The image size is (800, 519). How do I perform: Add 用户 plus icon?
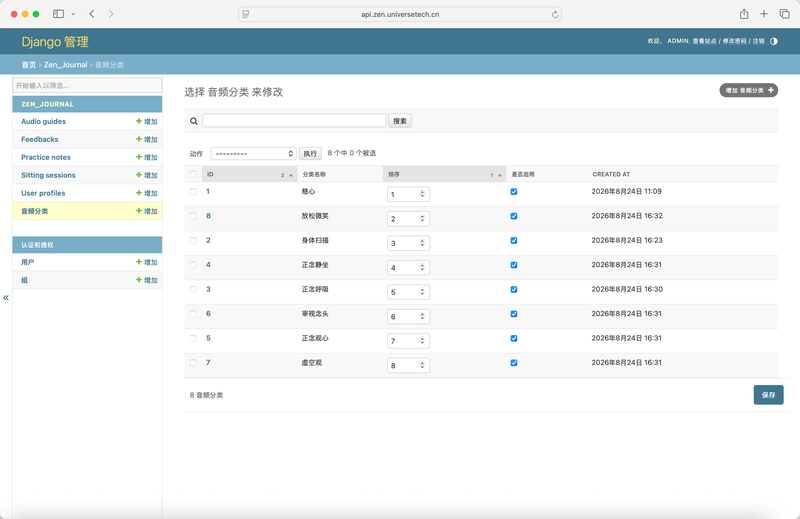(x=139, y=262)
